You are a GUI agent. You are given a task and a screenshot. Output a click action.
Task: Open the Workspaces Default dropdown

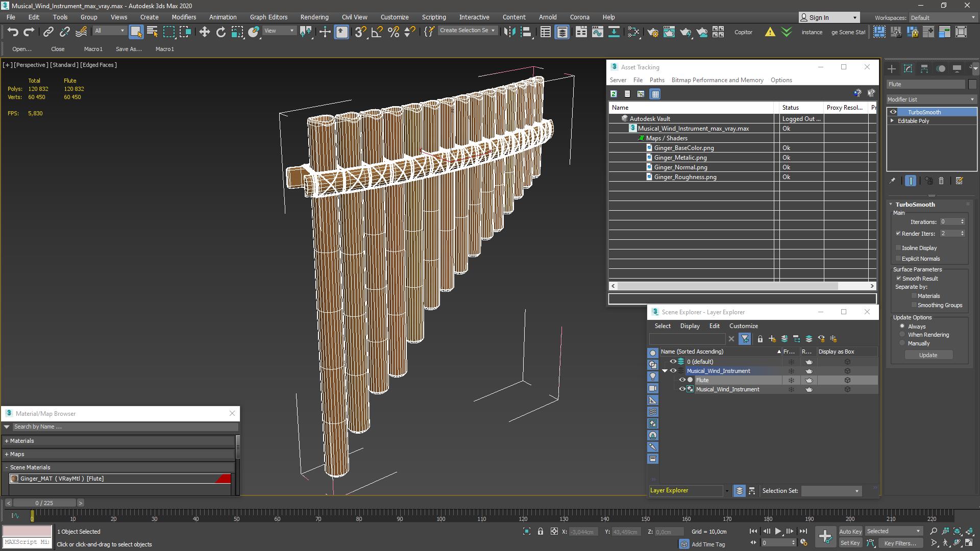point(943,18)
